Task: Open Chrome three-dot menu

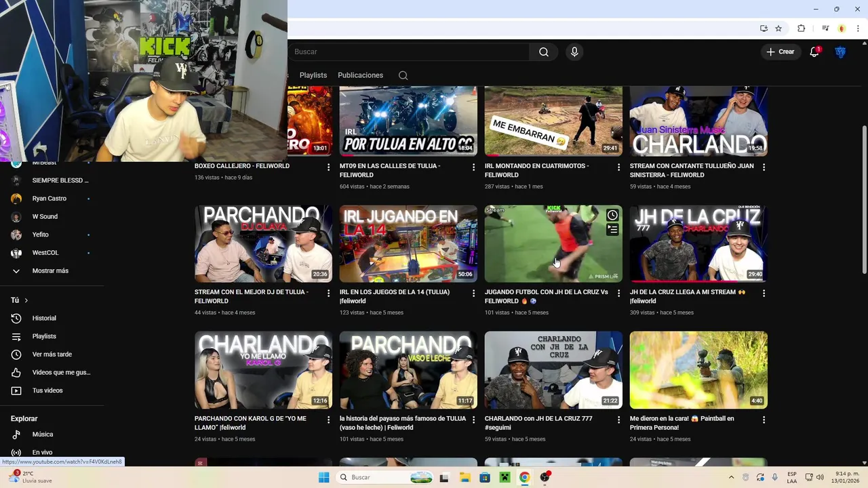Action: point(858,28)
